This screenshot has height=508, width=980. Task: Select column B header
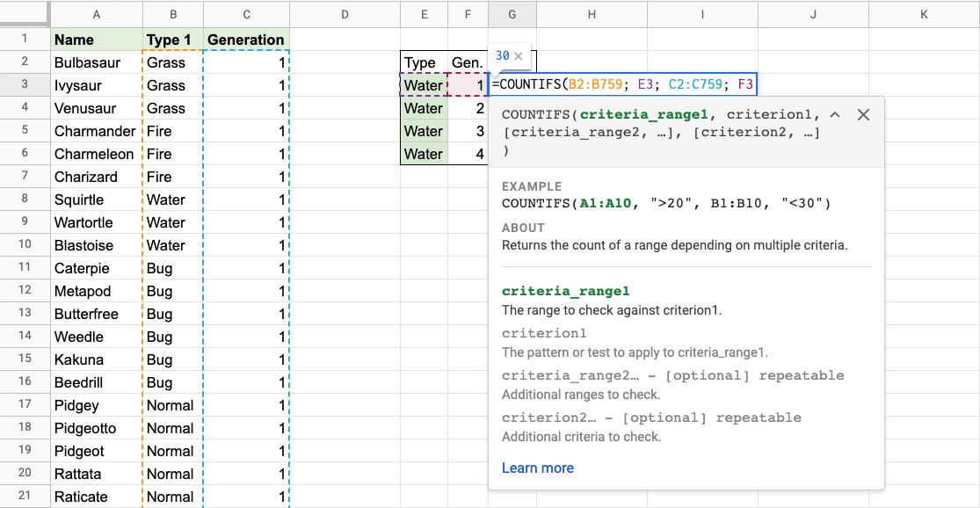tap(172, 14)
